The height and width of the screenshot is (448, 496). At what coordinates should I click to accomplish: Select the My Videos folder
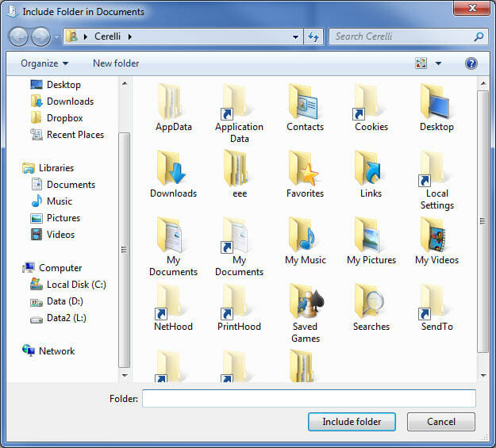pyautogui.click(x=436, y=241)
